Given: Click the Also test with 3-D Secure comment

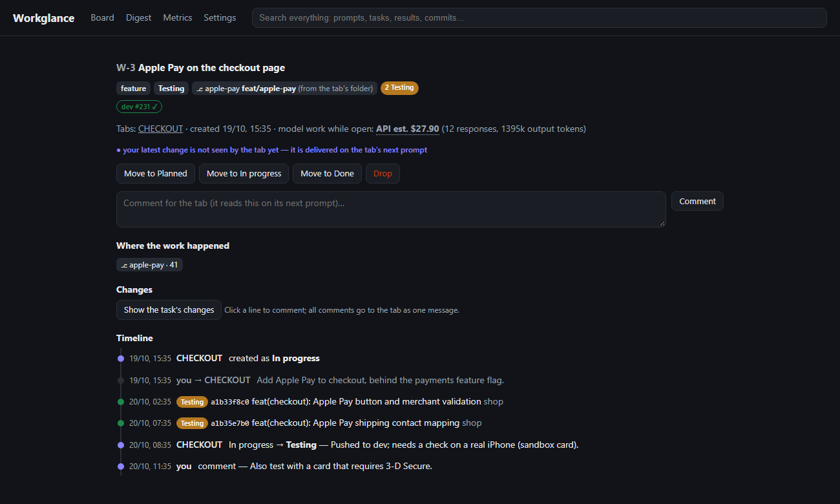Looking at the screenshot, I should pyautogui.click(x=341, y=466).
